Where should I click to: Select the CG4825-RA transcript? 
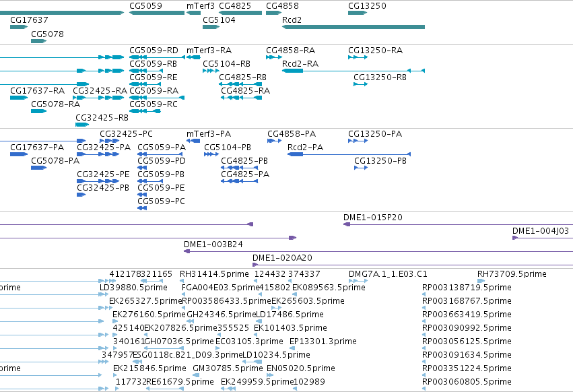241,98
